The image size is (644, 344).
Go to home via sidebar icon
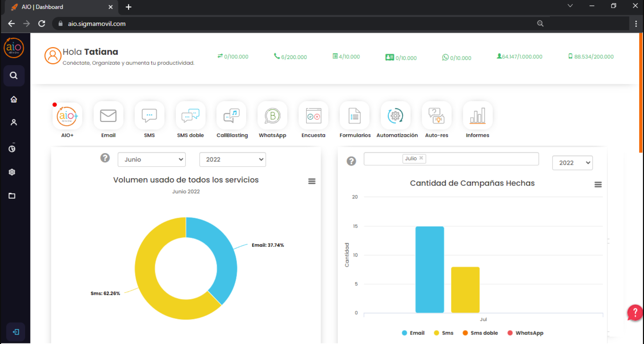point(14,99)
